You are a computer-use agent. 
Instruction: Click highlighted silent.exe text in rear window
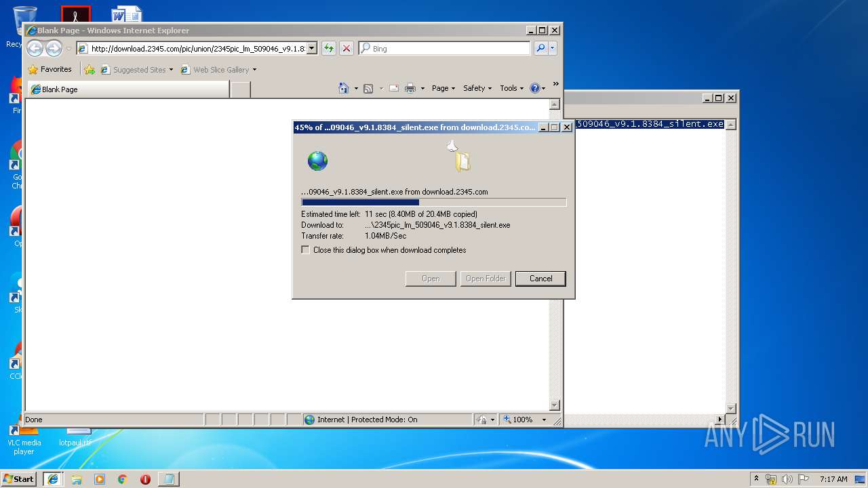pos(650,124)
